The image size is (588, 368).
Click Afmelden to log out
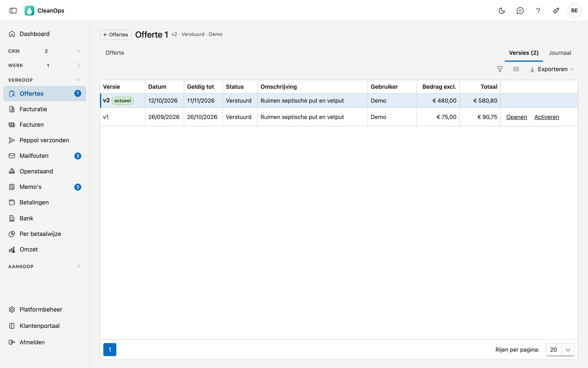pos(45,342)
